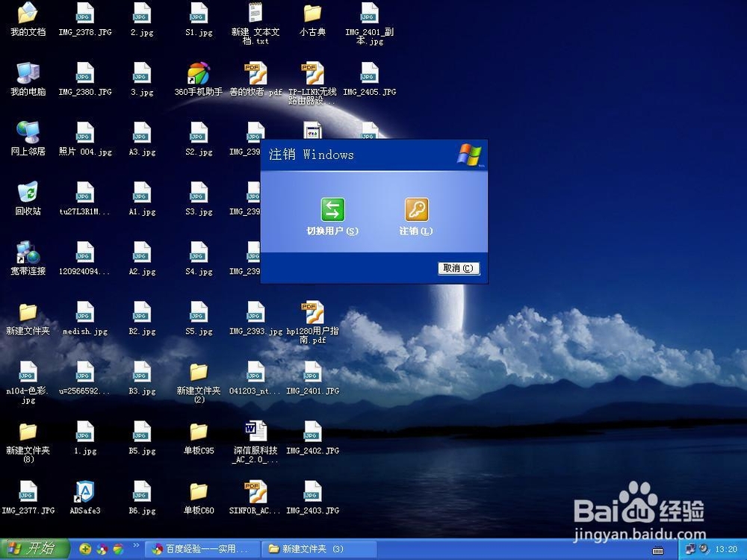This screenshot has width=747, height=560.
Task: Select B6.jpg file icon
Action: [142, 491]
